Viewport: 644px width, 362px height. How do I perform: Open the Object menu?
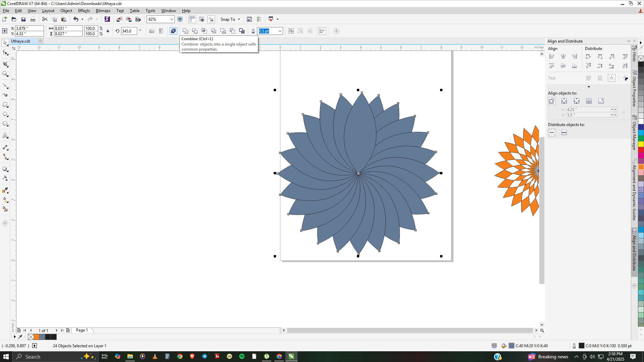[66, 11]
